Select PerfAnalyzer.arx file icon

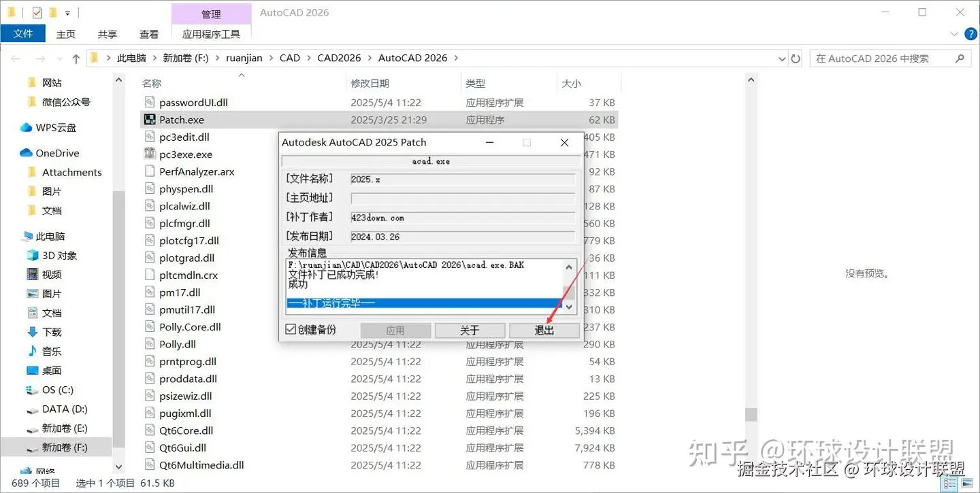pos(150,171)
